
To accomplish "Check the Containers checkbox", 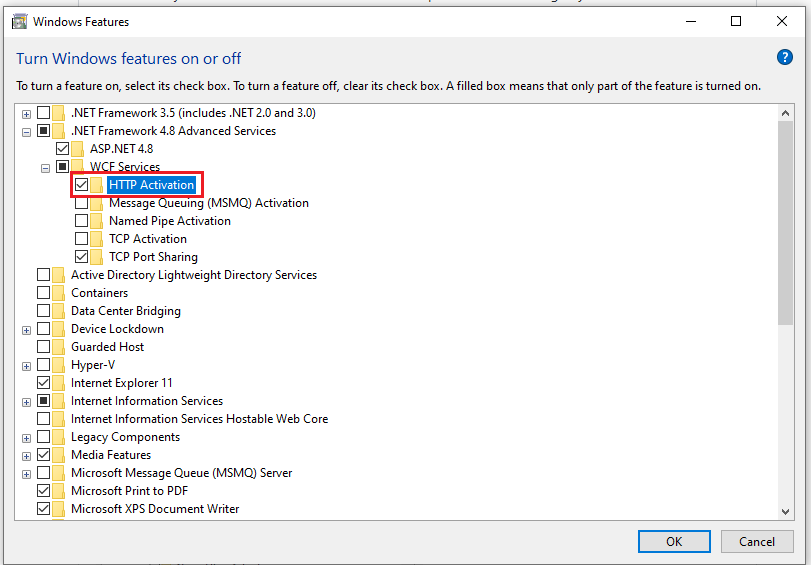I will pyautogui.click(x=43, y=293).
